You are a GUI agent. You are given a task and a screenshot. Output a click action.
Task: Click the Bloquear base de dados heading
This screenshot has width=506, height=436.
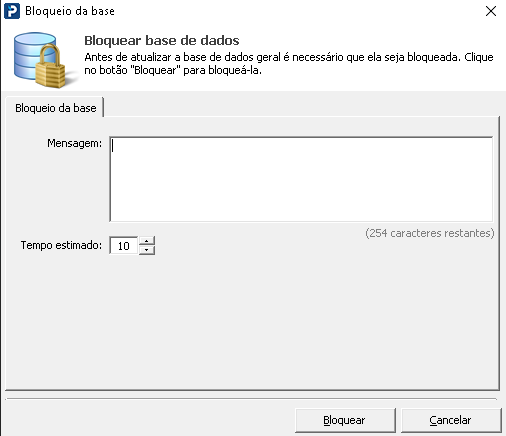point(162,40)
